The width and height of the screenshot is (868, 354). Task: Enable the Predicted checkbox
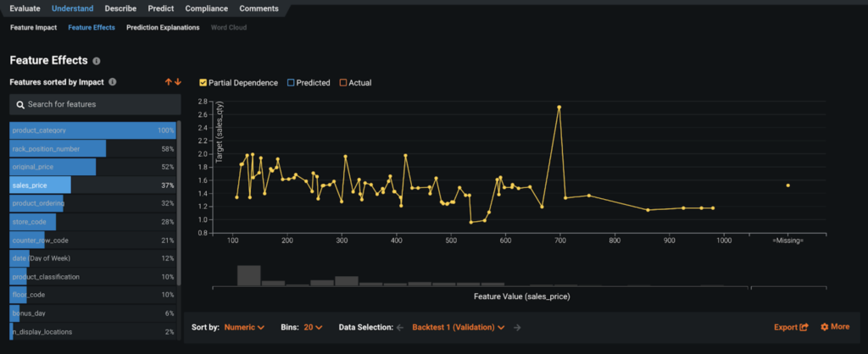tap(291, 83)
